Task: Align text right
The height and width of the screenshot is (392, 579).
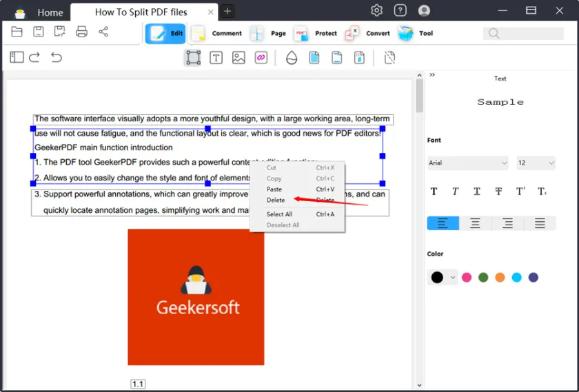Action: pyautogui.click(x=507, y=223)
